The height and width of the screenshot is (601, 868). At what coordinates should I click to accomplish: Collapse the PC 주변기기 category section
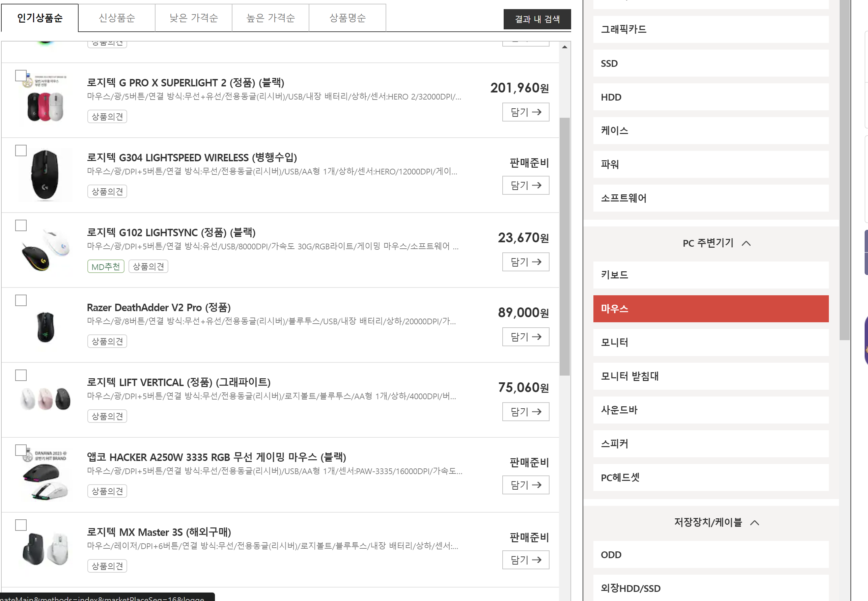tap(746, 244)
